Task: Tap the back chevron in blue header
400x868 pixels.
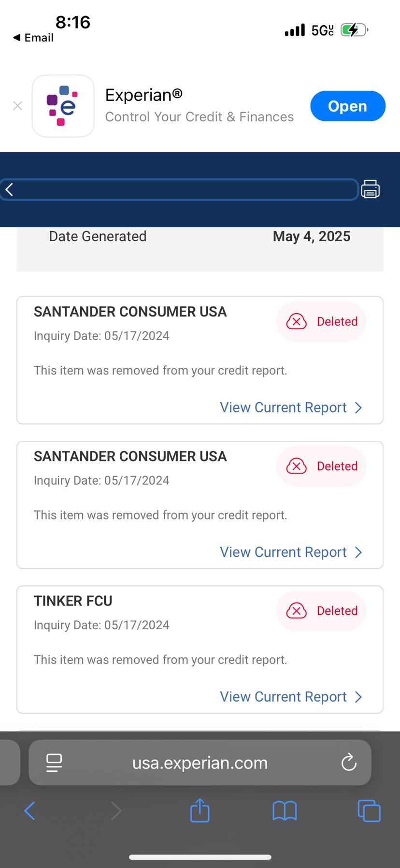Action: tap(9, 189)
